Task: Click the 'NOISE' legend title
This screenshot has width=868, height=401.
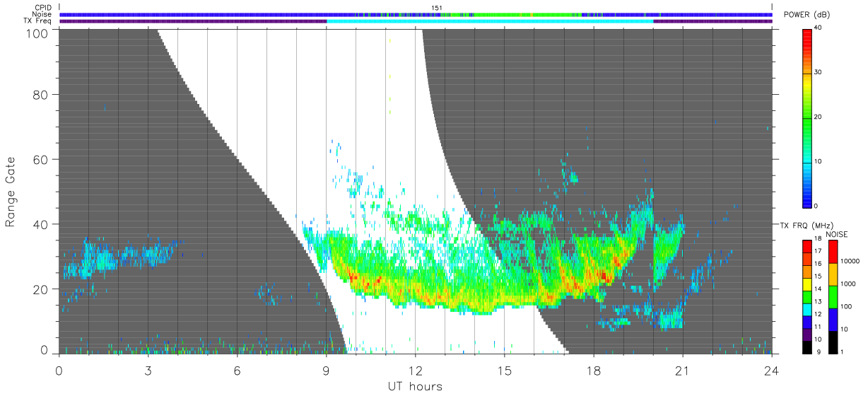Action: point(837,234)
